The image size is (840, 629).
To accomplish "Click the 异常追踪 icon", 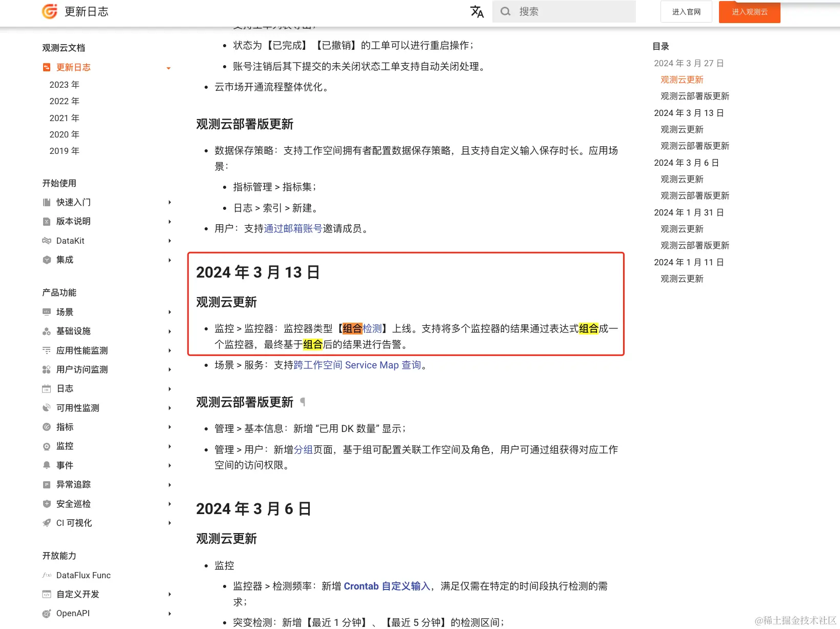I will pos(47,484).
